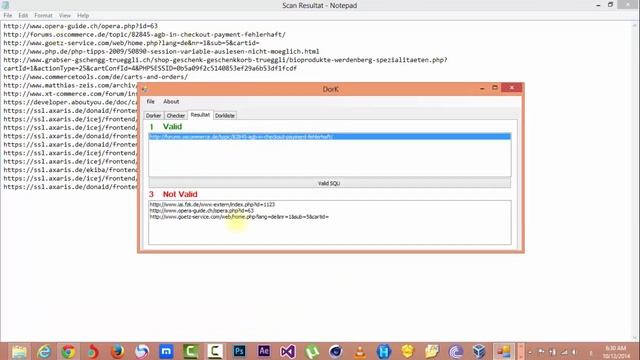Open Google Chrome from the taskbar

point(68,351)
